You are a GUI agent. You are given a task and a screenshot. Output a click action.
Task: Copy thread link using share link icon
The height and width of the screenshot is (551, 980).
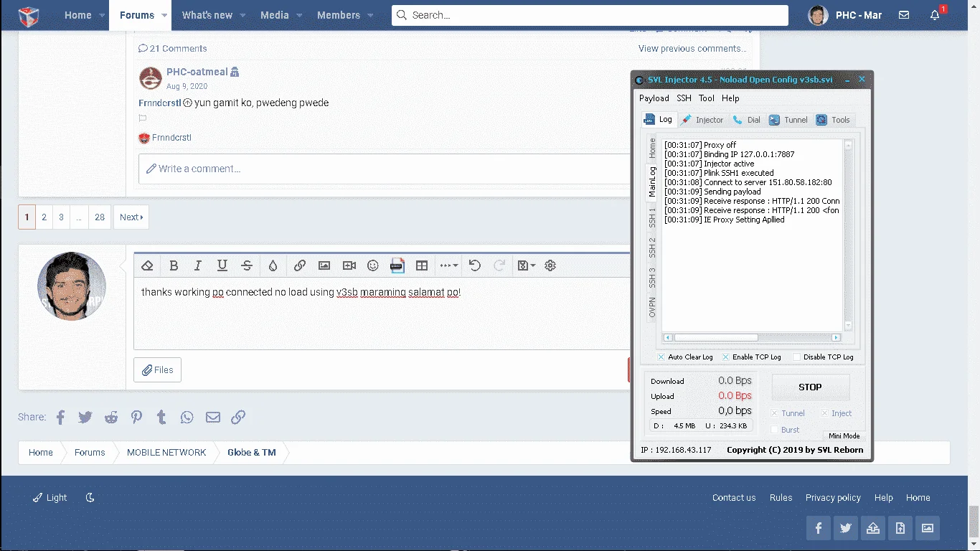pos(238,417)
